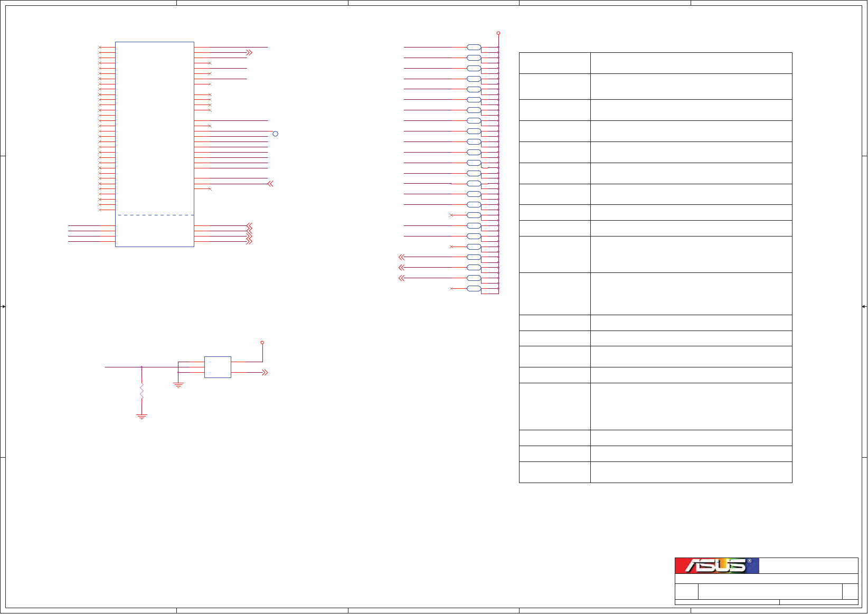This screenshot has height=614, width=868.
Task: Select the topmost resistor pill in the pull-up array
Action: [x=474, y=48]
